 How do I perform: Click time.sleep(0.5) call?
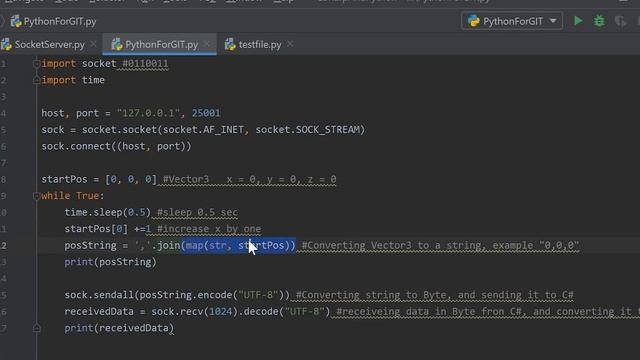(108, 212)
